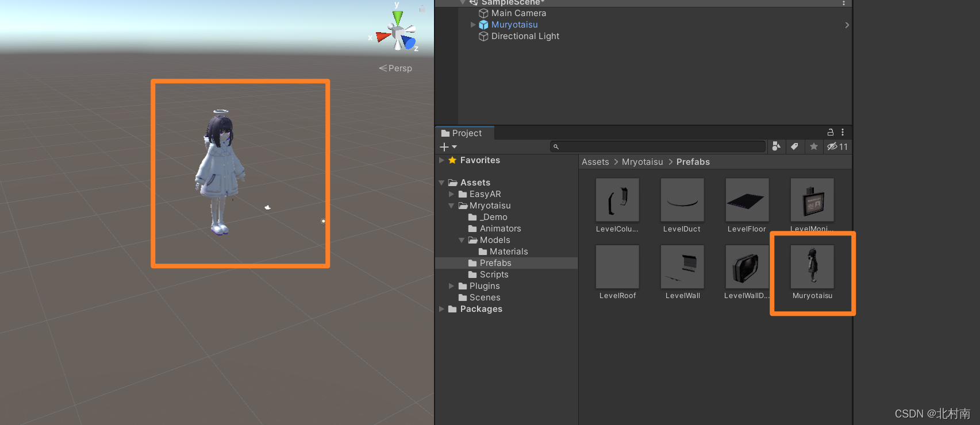
Task: Click the white center cube of gizmo
Action: click(x=397, y=33)
